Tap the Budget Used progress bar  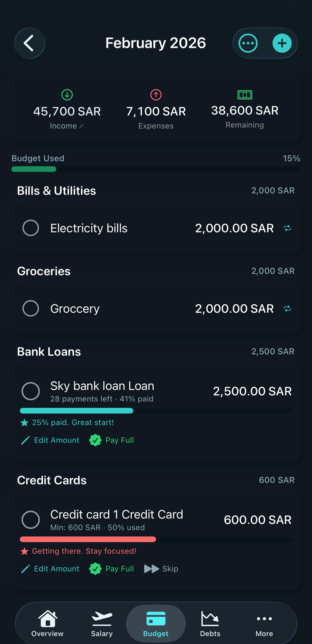pyautogui.click(x=156, y=169)
